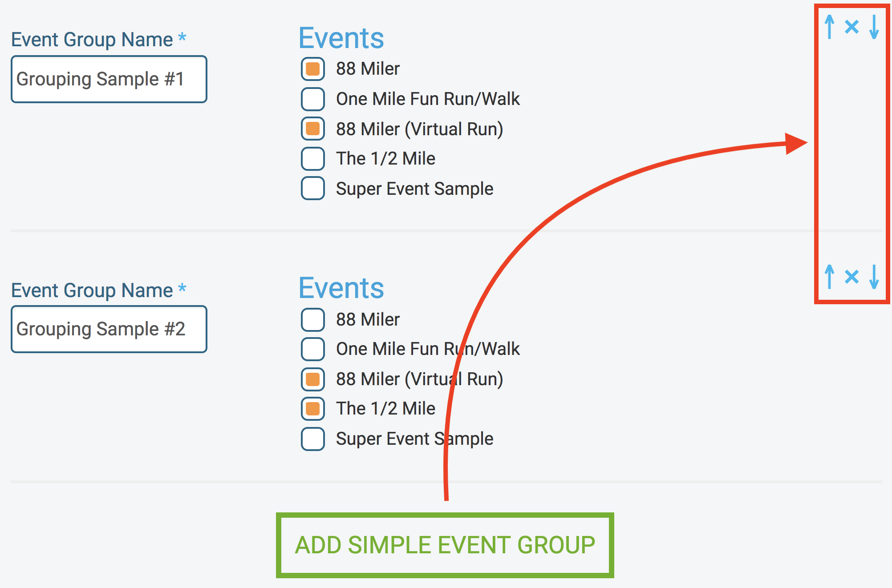Disable The 1/2 Mile in Grouping Sample #2
892x588 pixels.
313,408
